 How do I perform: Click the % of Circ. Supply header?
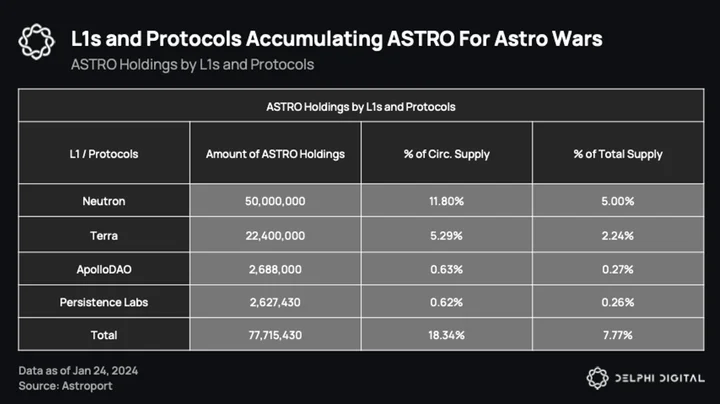[446, 154]
